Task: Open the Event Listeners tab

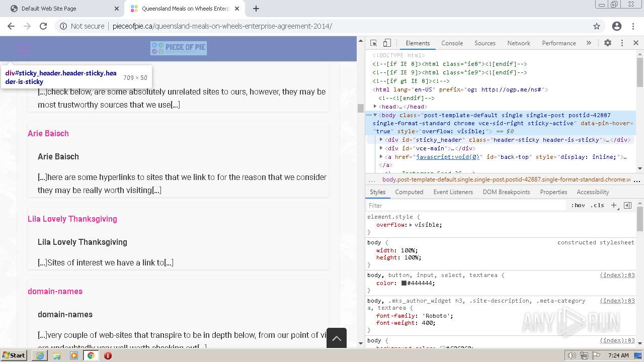Action: click(453, 192)
